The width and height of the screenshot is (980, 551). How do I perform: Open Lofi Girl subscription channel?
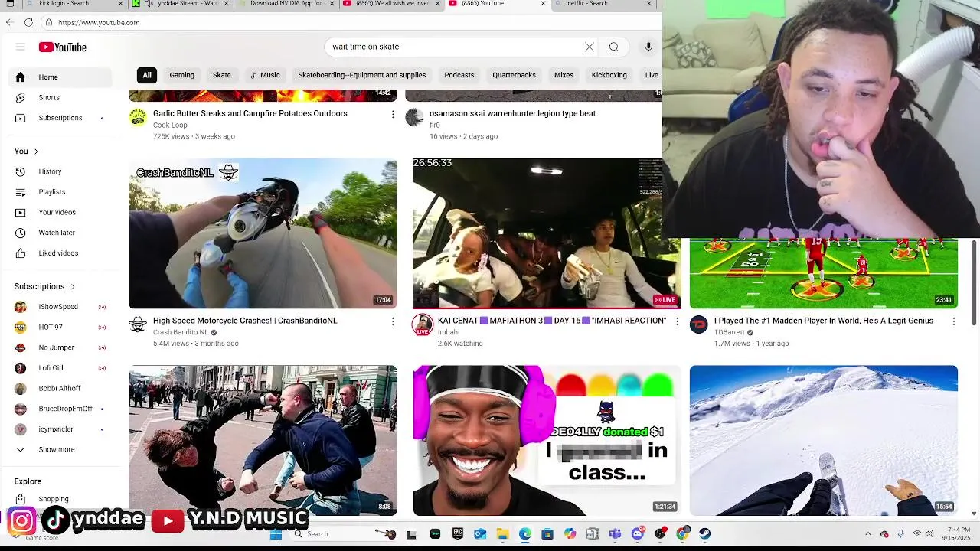click(61, 368)
